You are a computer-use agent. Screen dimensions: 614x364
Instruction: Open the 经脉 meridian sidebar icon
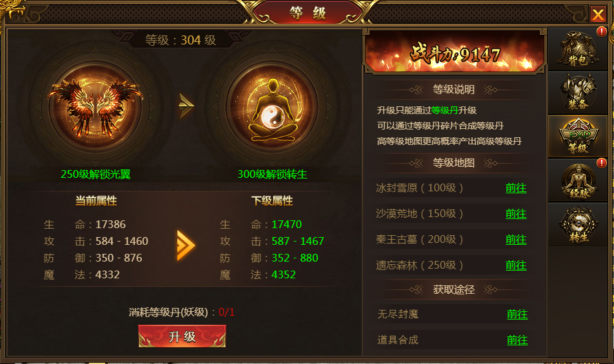578,180
